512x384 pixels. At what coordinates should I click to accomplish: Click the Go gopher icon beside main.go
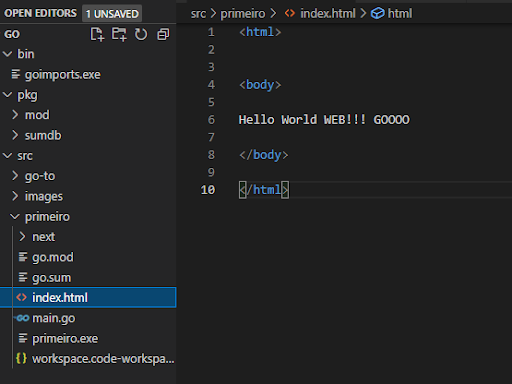click(x=22, y=318)
